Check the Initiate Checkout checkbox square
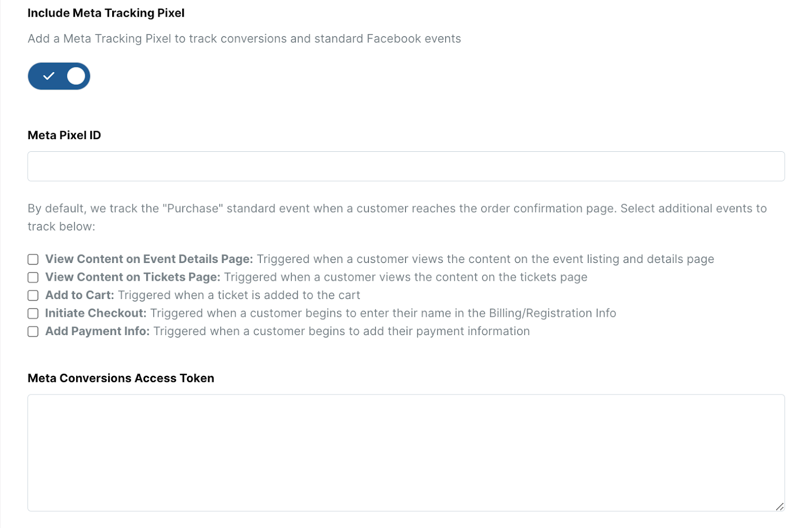 pyautogui.click(x=33, y=314)
